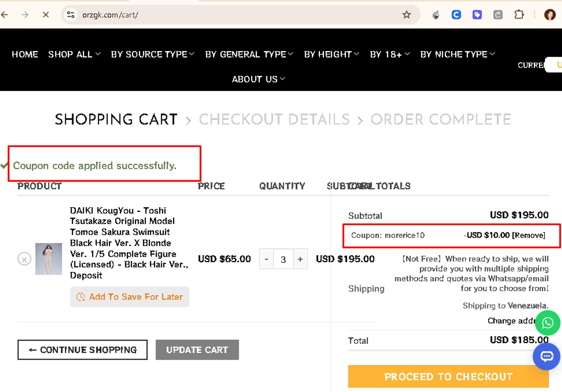The image size is (562, 392).
Task: Click Add To Save For Later
Action: pos(130,297)
